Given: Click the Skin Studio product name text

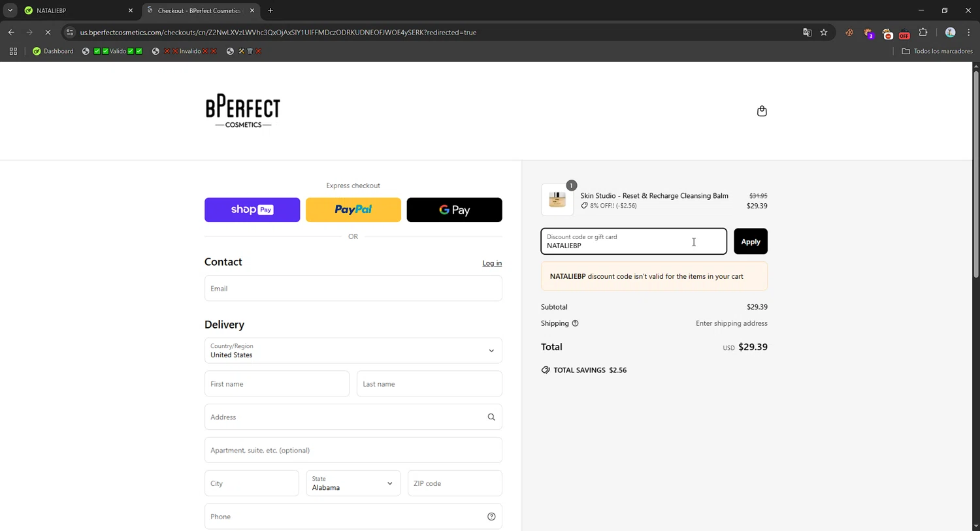Looking at the screenshot, I should click(654, 195).
